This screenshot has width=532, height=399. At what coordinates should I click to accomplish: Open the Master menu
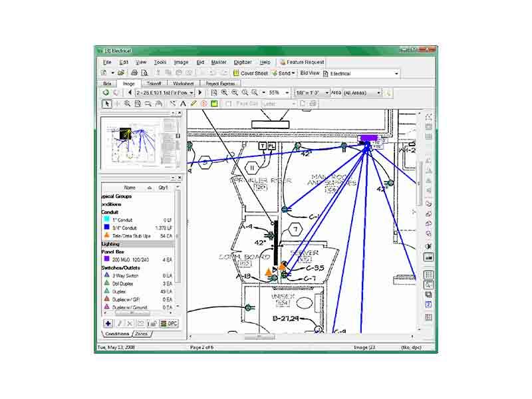pyautogui.click(x=219, y=62)
